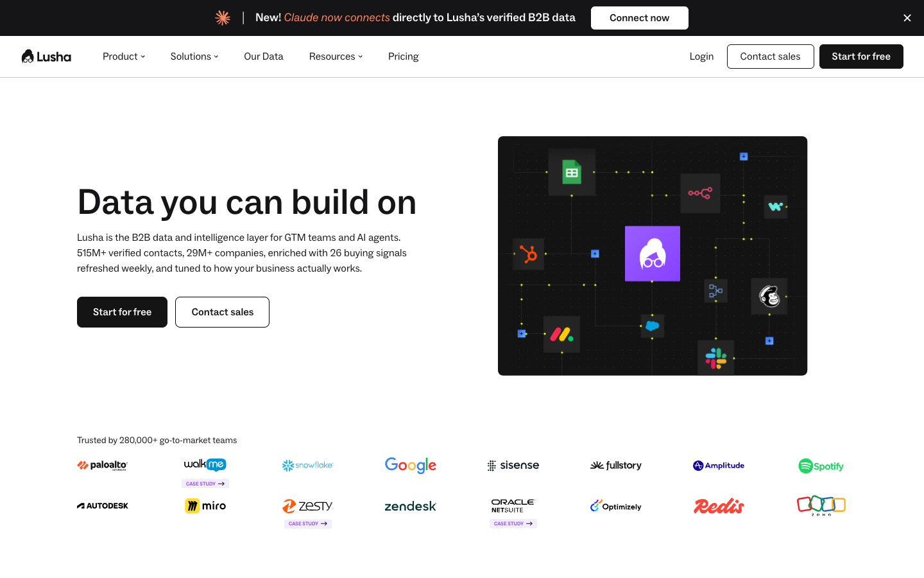Open the WalkMe case study link

point(205,484)
